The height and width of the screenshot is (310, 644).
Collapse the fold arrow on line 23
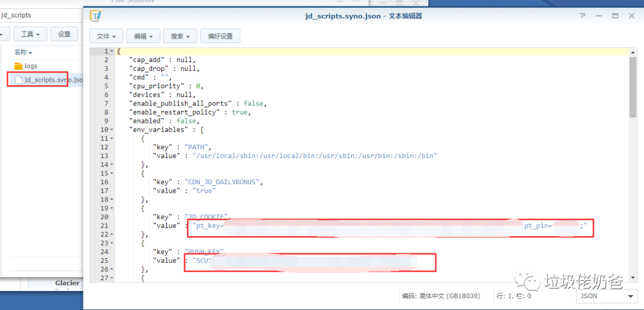pyautogui.click(x=112, y=243)
